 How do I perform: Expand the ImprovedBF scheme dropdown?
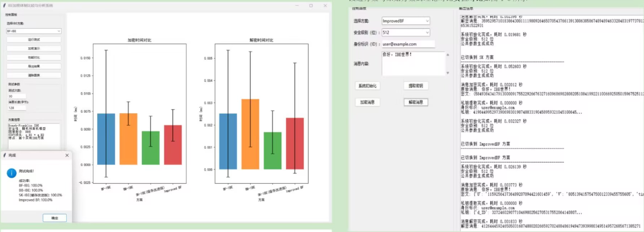point(405,21)
